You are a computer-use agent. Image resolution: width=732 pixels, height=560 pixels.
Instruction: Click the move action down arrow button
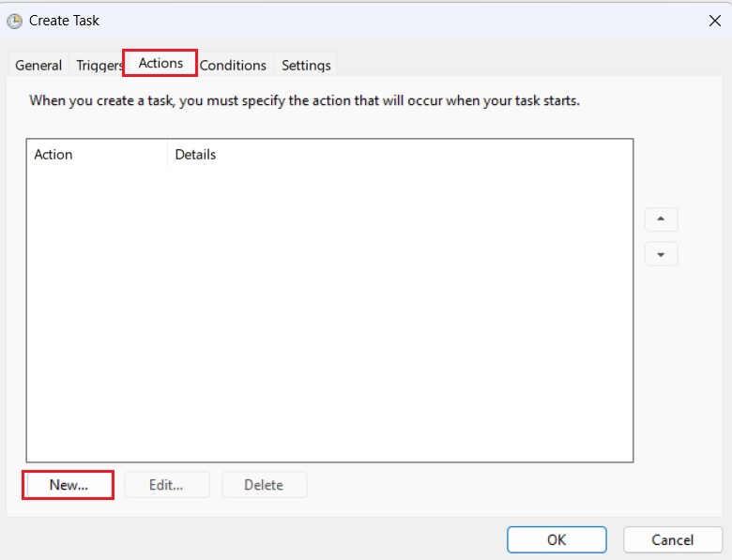(x=661, y=254)
